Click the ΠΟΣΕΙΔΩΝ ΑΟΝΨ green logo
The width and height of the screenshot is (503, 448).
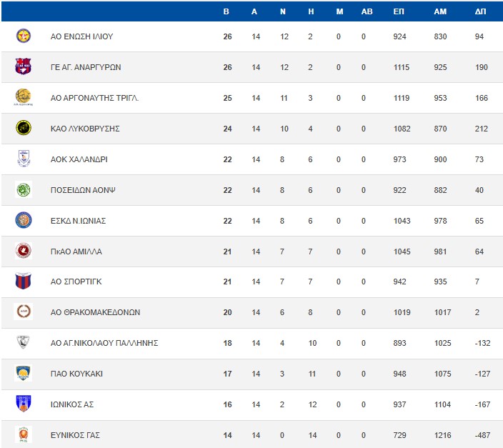pos(24,189)
